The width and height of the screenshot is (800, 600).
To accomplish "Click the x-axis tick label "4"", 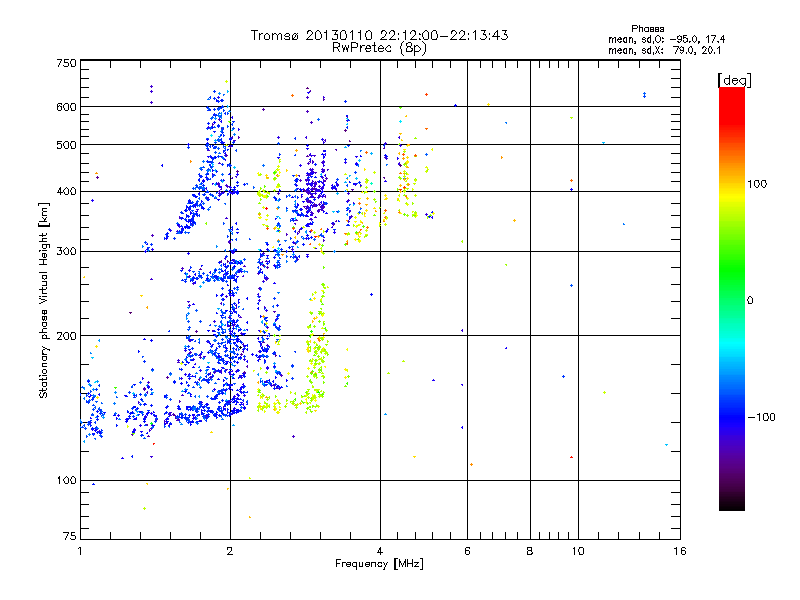I will pyautogui.click(x=380, y=551).
